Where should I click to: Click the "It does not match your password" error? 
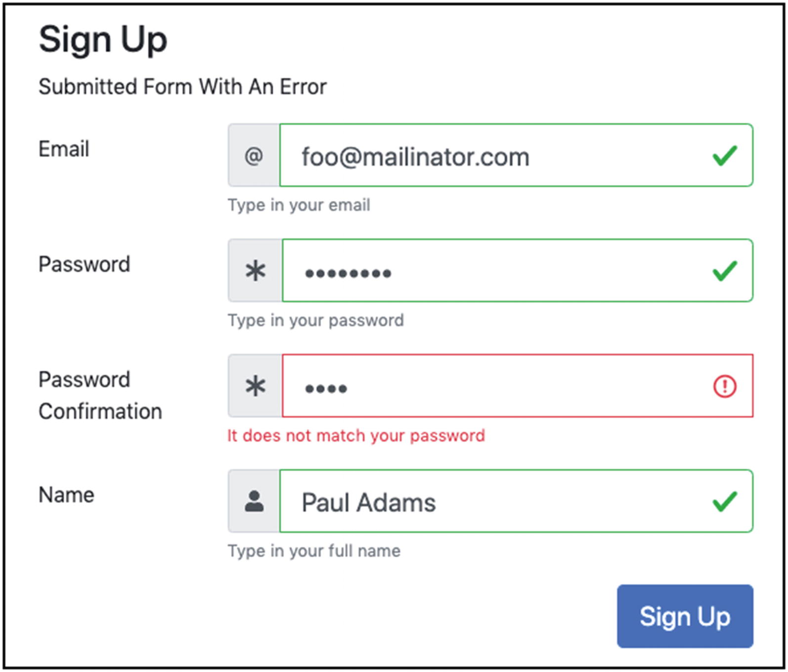[356, 436]
